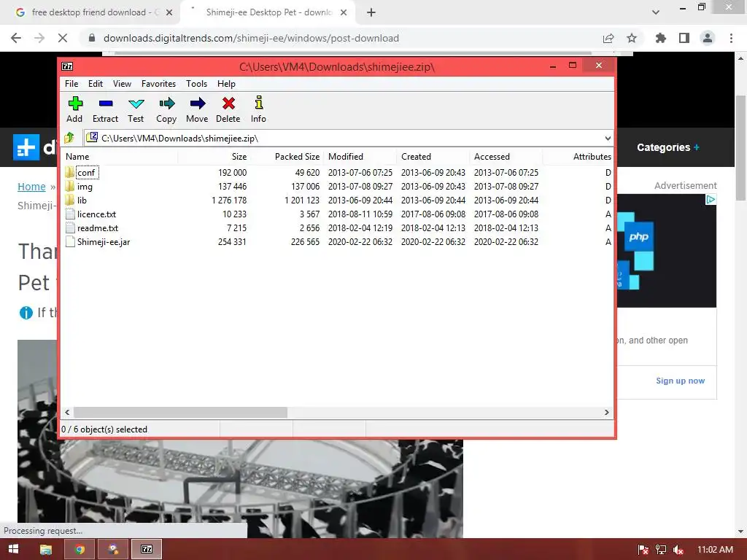
Task: Click the Delete toolbar icon
Action: coord(228,104)
